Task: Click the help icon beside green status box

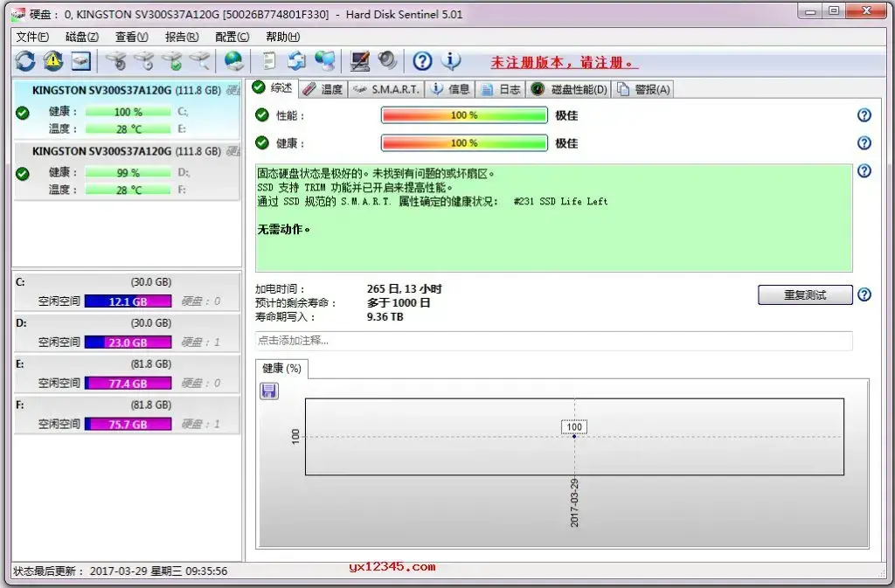Action: 864,170
